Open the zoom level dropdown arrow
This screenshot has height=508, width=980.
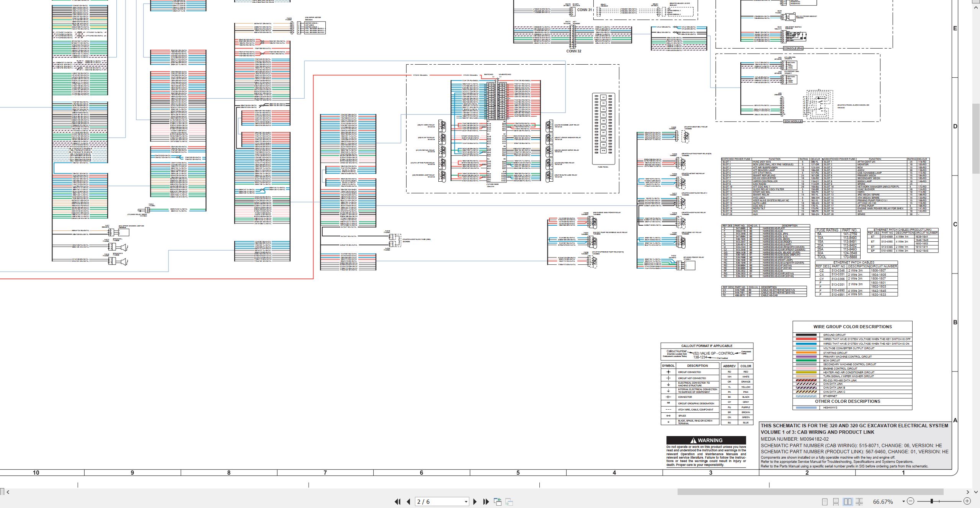pos(903,501)
